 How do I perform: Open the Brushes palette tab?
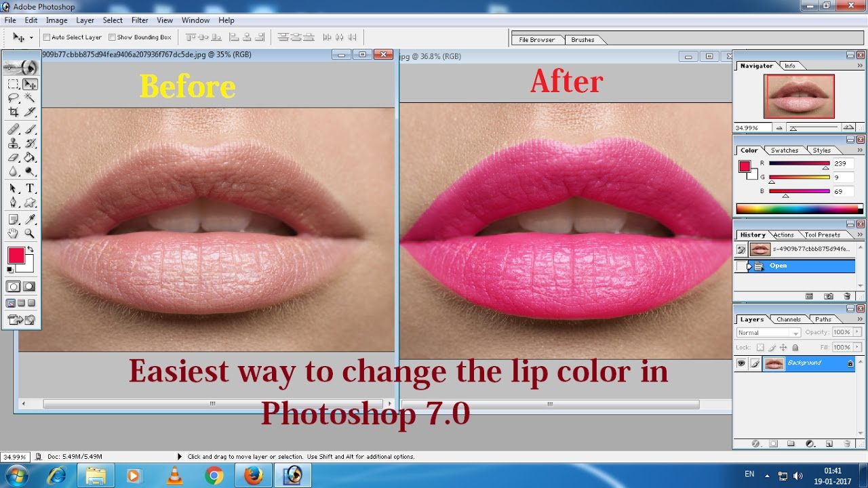tap(583, 40)
